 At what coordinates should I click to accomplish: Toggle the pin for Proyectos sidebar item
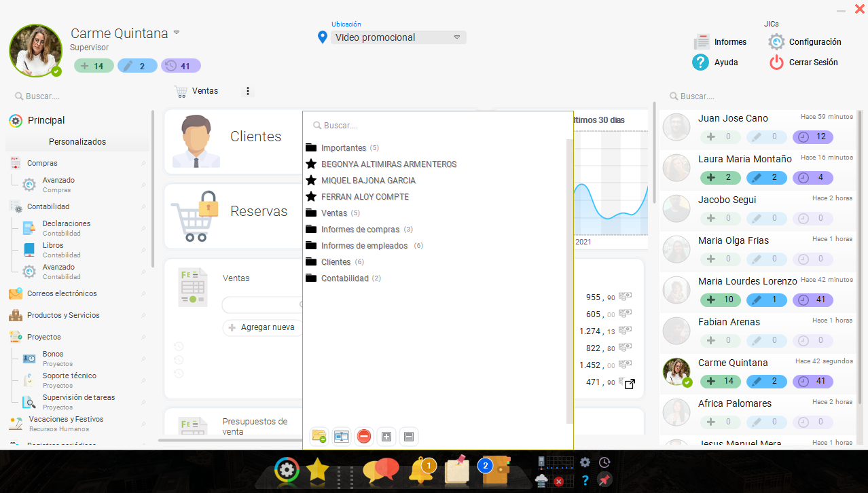tap(143, 337)
